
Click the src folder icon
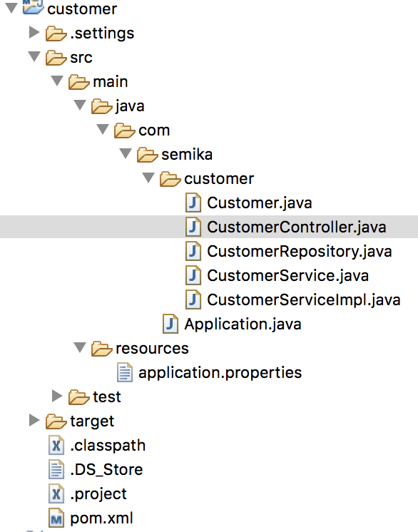[x=56, y=58]
